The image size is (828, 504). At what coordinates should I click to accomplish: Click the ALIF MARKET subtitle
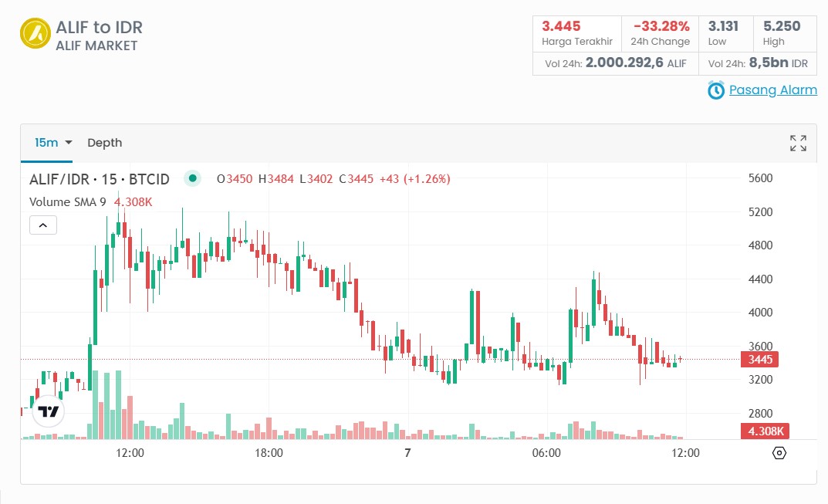tap(96, 46)
